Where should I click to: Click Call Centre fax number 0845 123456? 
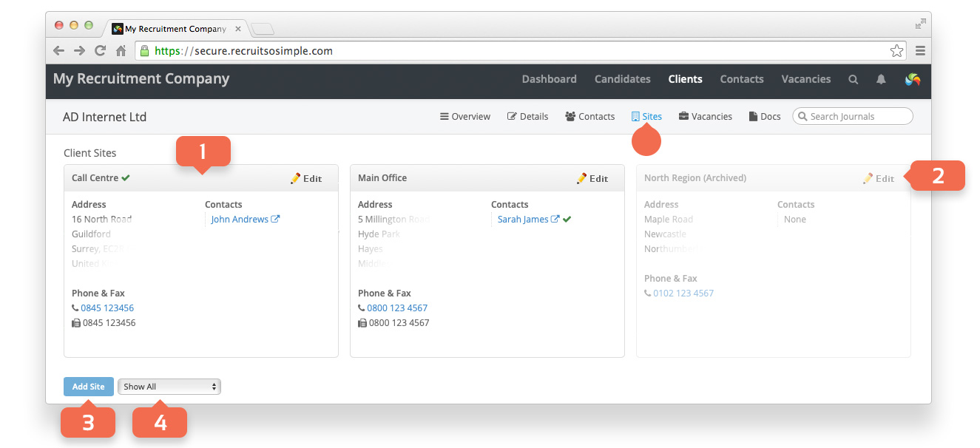tap(109, 323)
